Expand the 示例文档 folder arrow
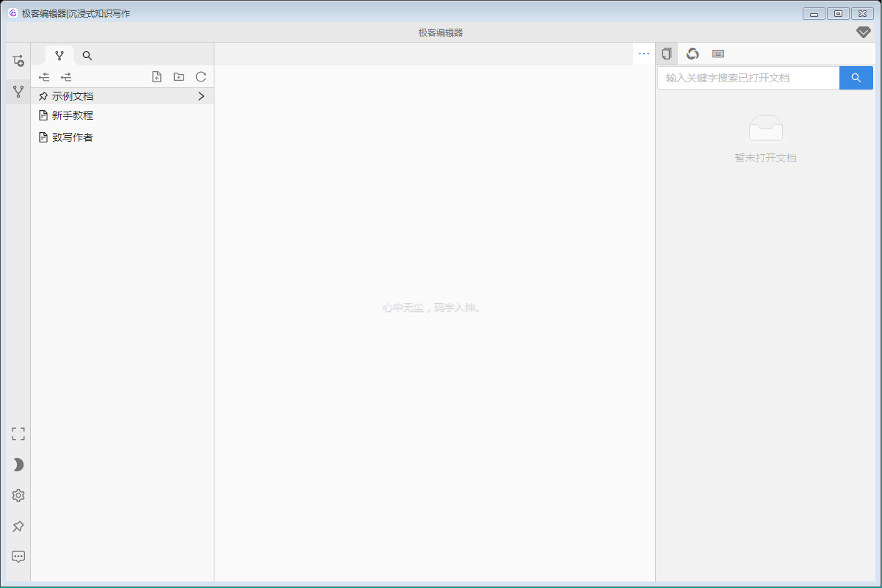The image size is (882, 588). (201, 96)
